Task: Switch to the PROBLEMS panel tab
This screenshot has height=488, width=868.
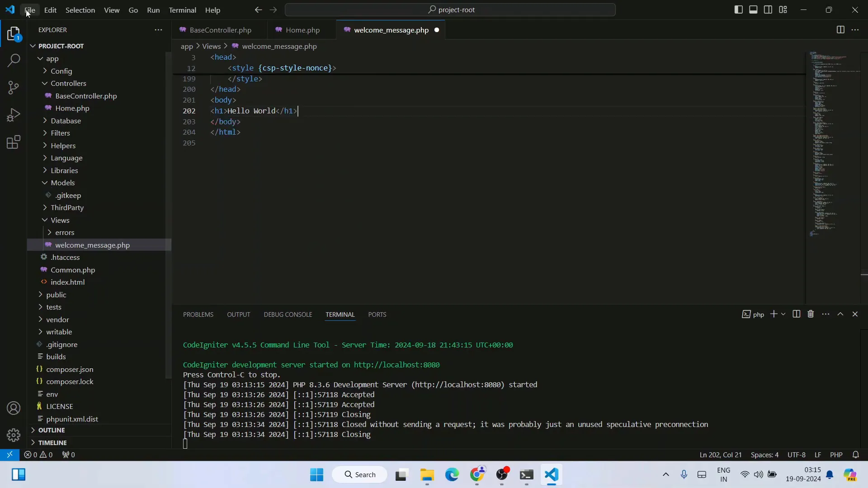Action: tap(198, 314)
